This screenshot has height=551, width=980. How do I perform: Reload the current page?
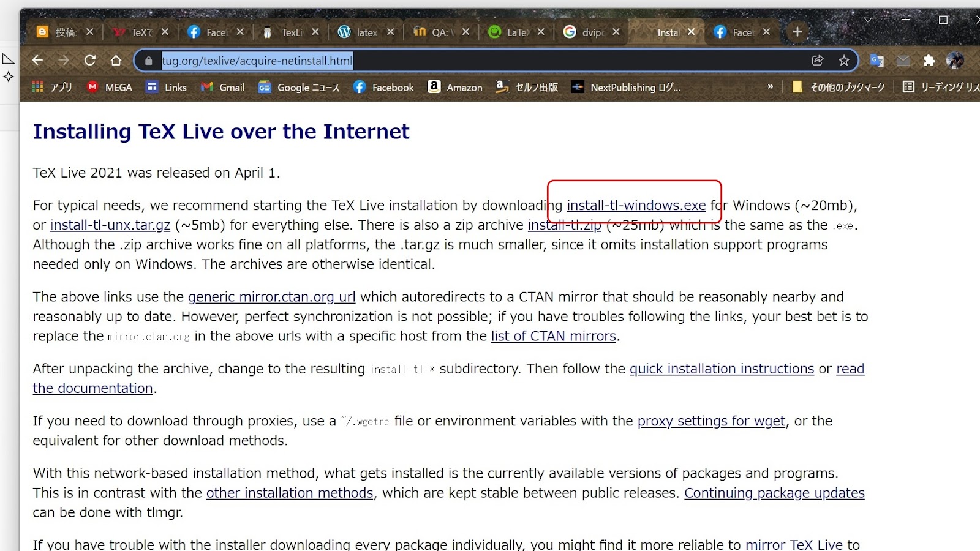coord(90,60)
